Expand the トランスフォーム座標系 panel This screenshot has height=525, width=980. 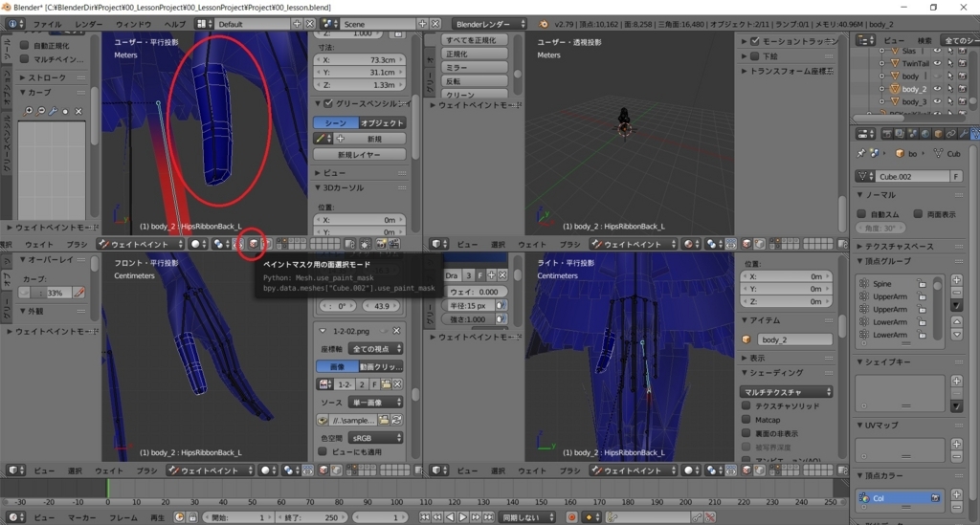789,71
